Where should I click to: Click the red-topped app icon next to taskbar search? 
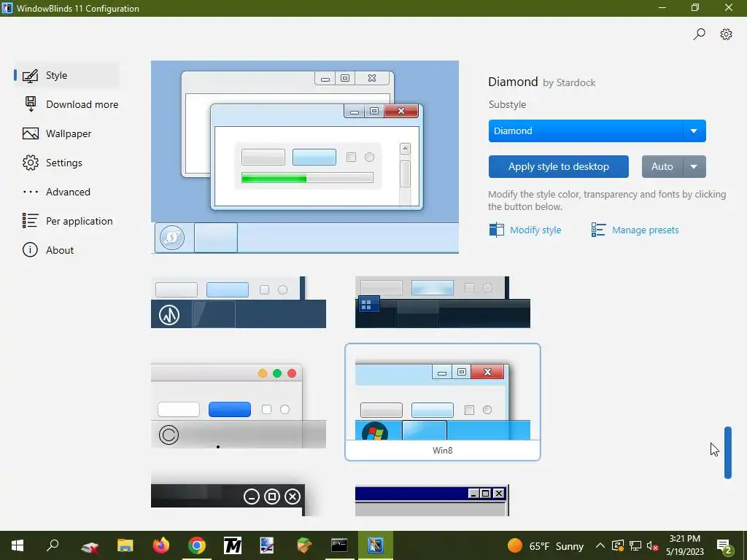(90, 545)
